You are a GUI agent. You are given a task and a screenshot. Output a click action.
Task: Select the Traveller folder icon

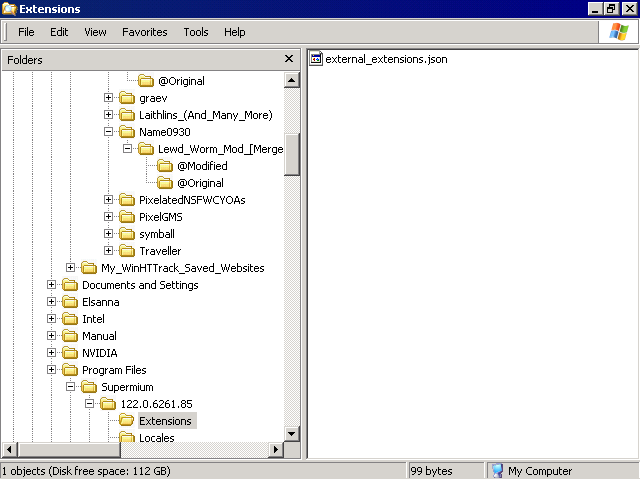(127, 251)
